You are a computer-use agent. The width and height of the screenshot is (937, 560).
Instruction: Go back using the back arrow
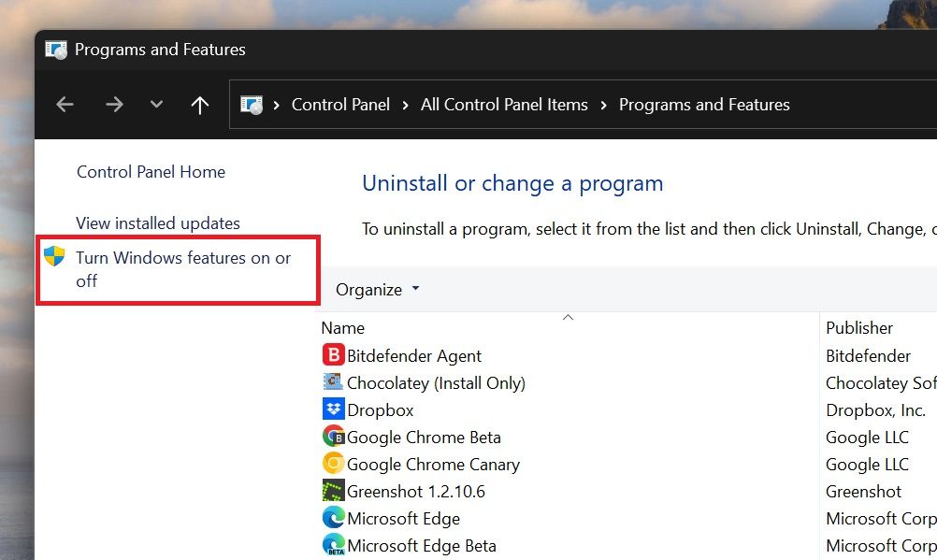pos(65,105)
